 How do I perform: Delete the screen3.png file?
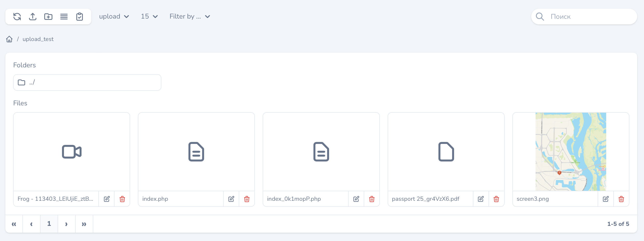point(621,199)
